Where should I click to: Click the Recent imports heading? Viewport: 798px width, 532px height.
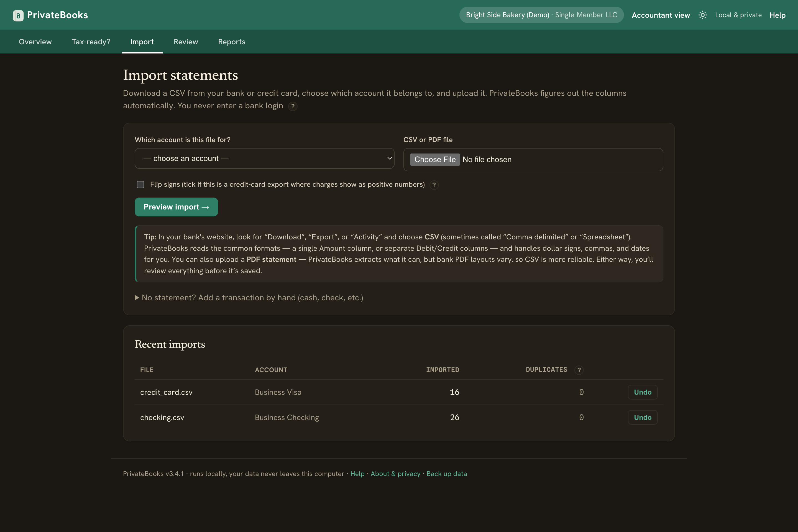[170, 344]
